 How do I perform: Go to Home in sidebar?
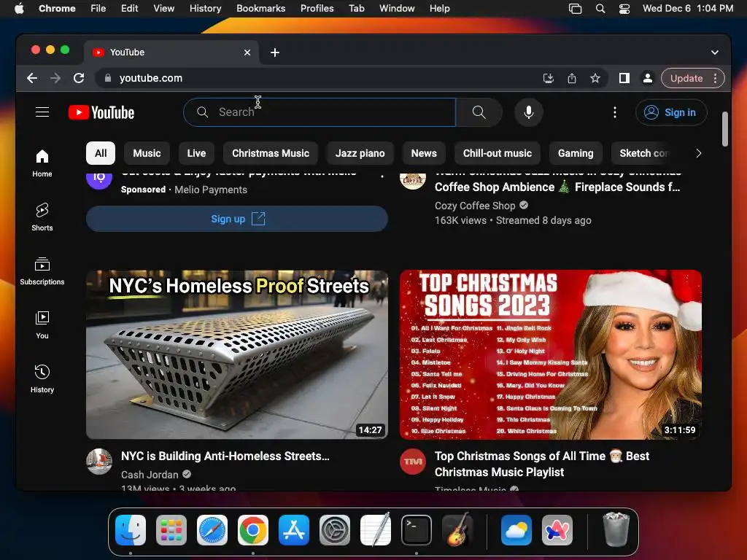tap(42, 163)
